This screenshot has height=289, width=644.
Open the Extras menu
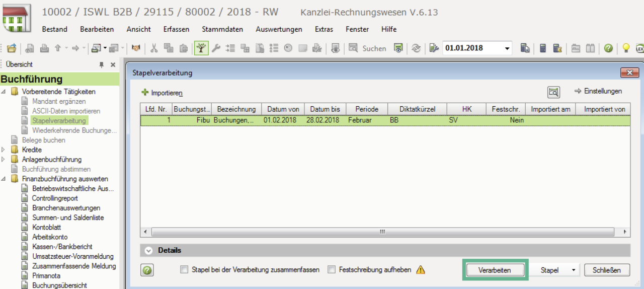tap(324, 29)
